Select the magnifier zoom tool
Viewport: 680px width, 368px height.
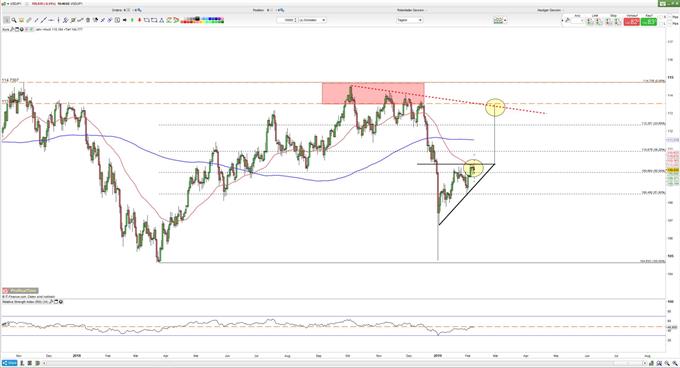[14, 20]
